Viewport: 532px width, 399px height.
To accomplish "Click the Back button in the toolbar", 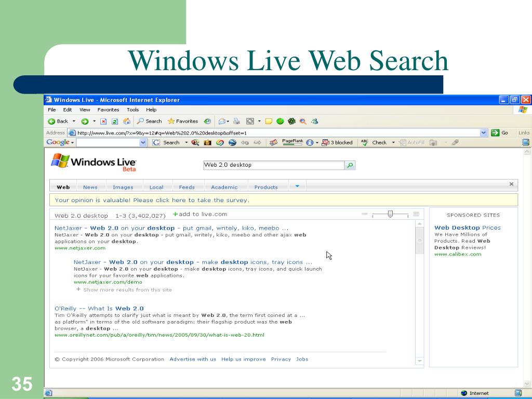I will pyautogui.click(x=58, y=121).
